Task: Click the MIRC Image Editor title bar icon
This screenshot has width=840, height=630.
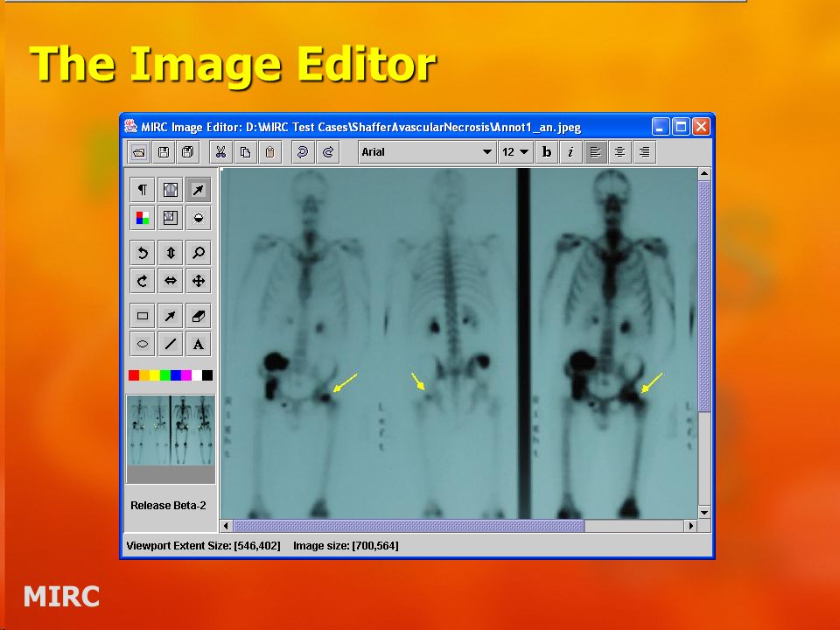Action: tap(130, 126)
